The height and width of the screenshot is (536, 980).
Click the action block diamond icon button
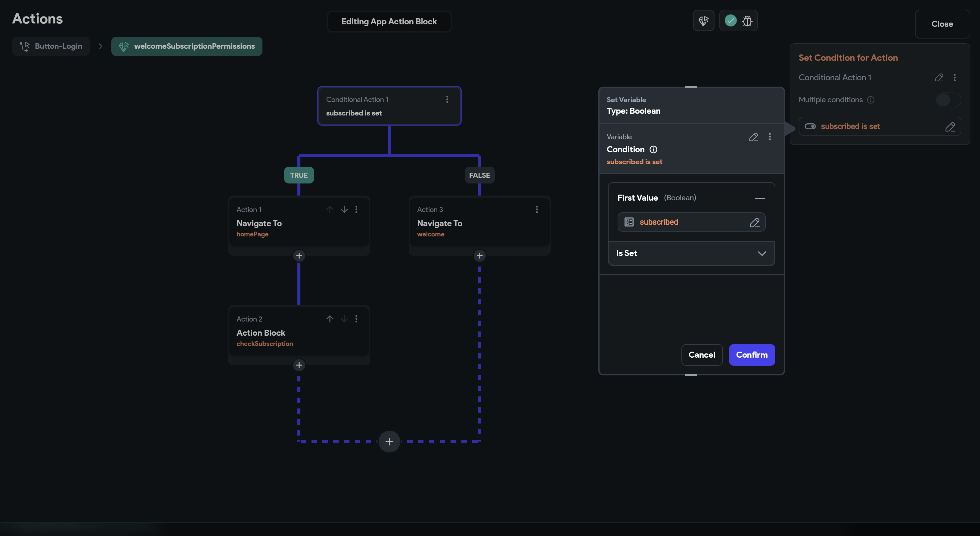click(703, 20)
